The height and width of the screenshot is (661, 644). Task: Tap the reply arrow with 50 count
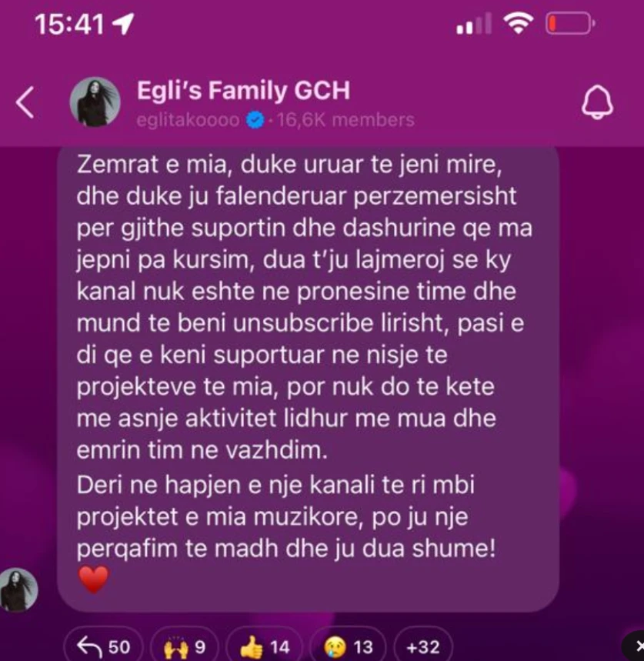click(104, 646)
